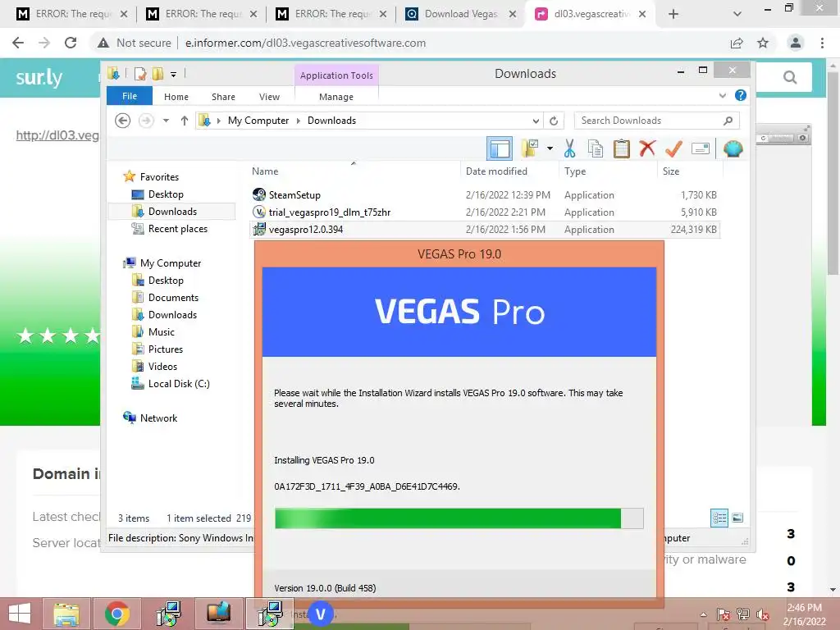Reload the page in Chrome
Image resolution: width=840 pixels, height=630 pixels.
tap(71, 43)
